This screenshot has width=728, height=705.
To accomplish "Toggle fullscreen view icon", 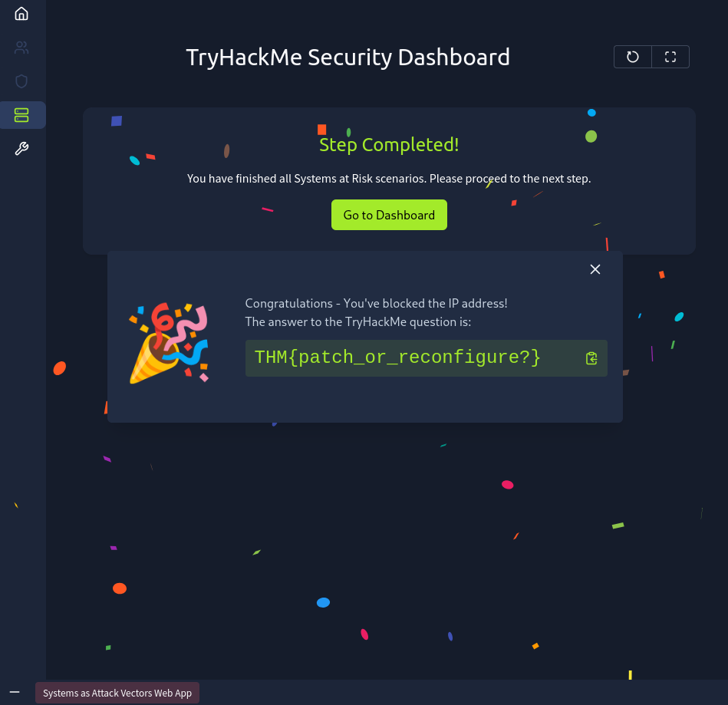I will 670,57.
